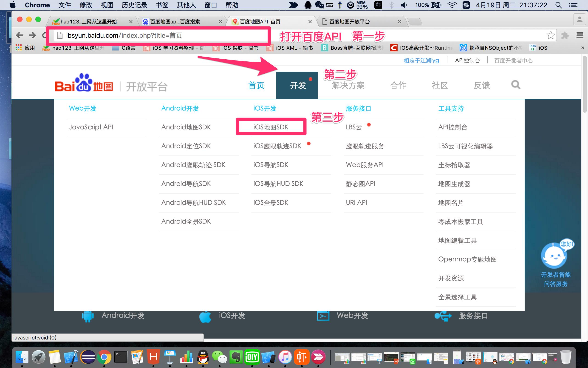Open the 百度开发者中心 top link

(513, 60)
